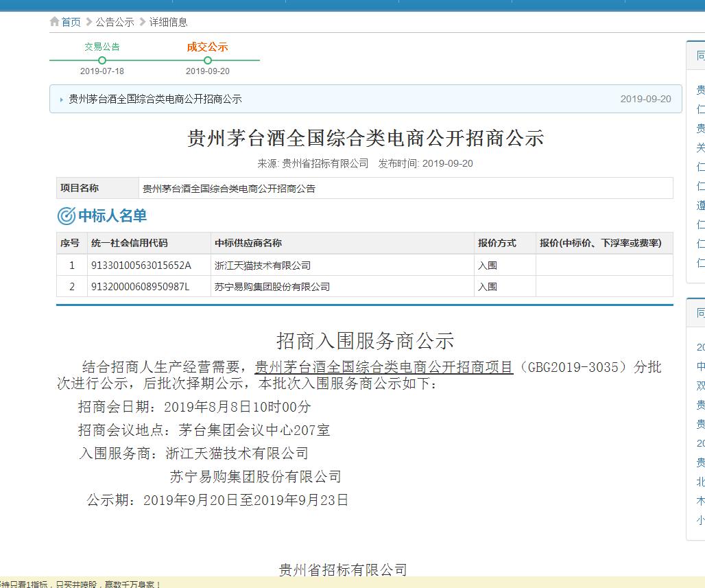Click the main headline 贵州茅台酒全国综合类电商公开招商公示
This screenshot has width=705, height=588.
click(366, 138)
